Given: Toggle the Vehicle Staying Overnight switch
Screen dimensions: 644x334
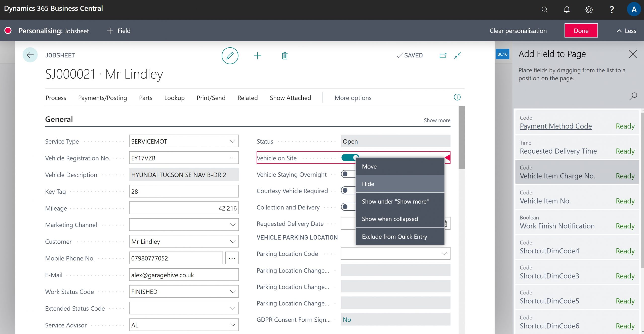Looking at the screenshot, I should click(348, 174).
